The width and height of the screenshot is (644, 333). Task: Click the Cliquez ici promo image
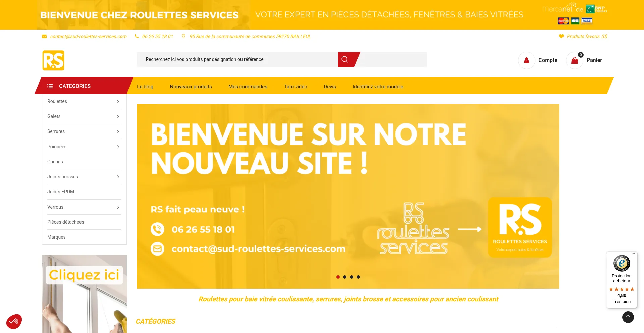point(84,294)
